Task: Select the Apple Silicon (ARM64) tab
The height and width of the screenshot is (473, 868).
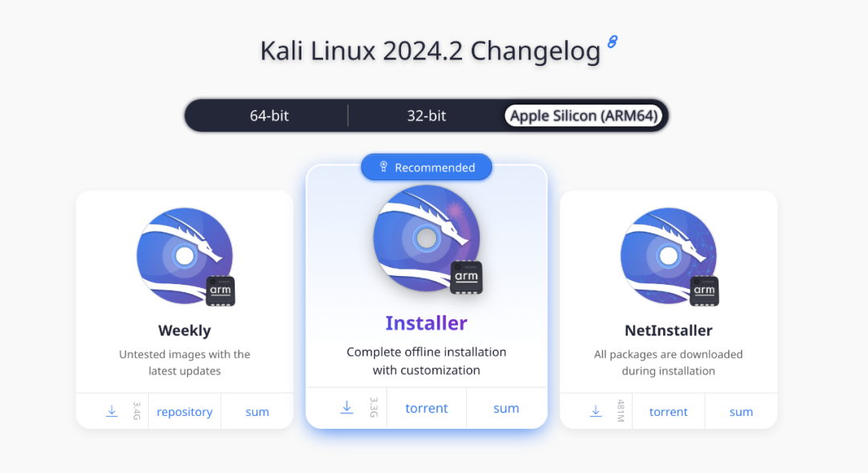Action: pos(583,116)
